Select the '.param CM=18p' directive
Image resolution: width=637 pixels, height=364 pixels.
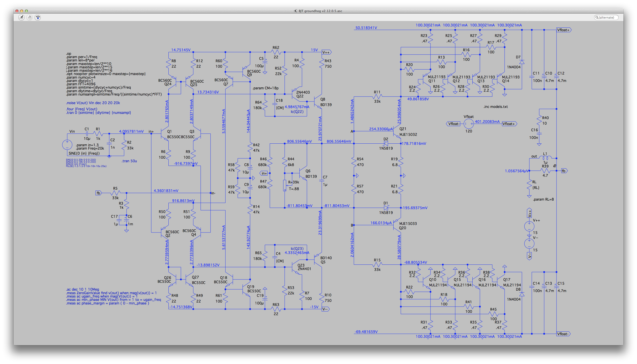click(x=265, y=88)
